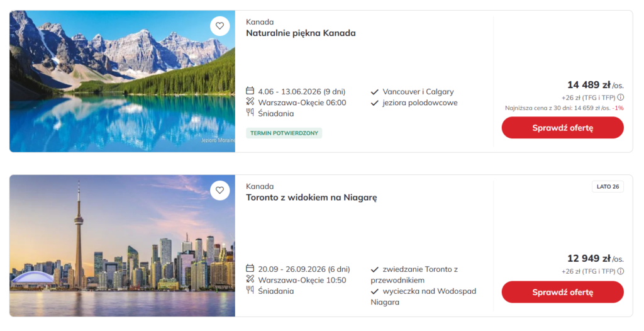Click calendar icon for 20.09 - 26.09.2026 dates
The width and height of the screenshot is (644, 331).
(250, 269)
